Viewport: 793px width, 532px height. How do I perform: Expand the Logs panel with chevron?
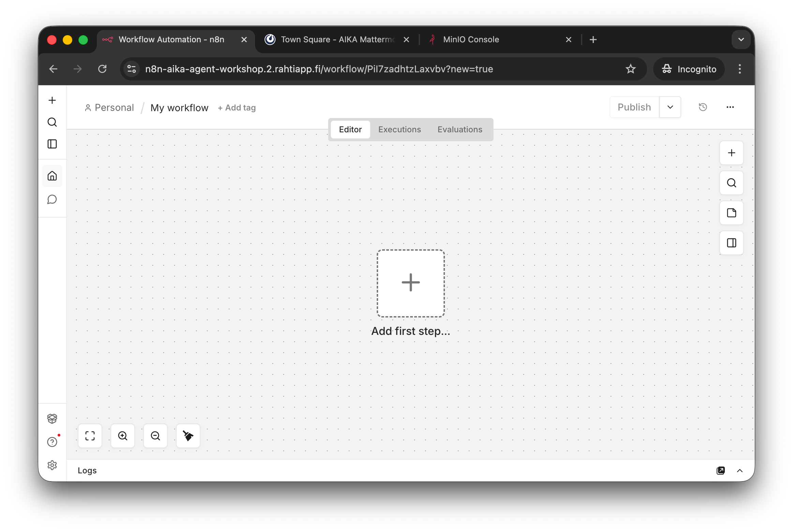click(739, 471)
